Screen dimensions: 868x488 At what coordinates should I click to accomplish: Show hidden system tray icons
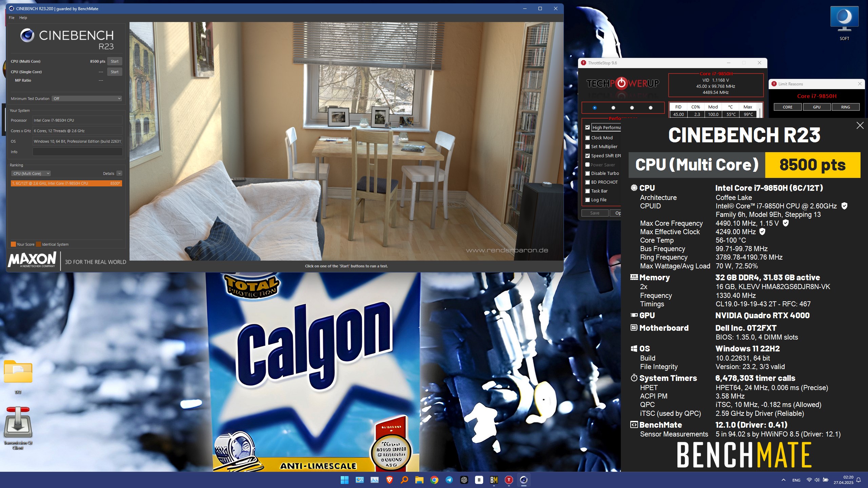pyautogui.click(x=783, y=480)
